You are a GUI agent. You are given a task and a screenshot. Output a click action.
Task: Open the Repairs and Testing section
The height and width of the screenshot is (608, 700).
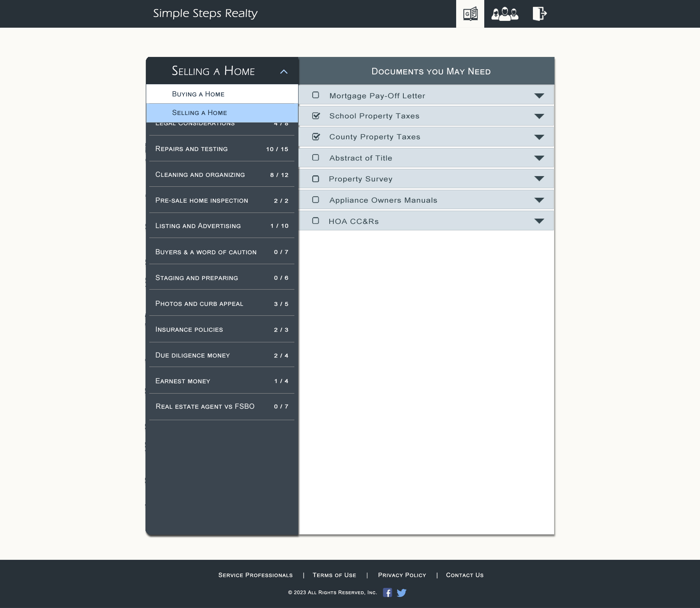point(221,149)
